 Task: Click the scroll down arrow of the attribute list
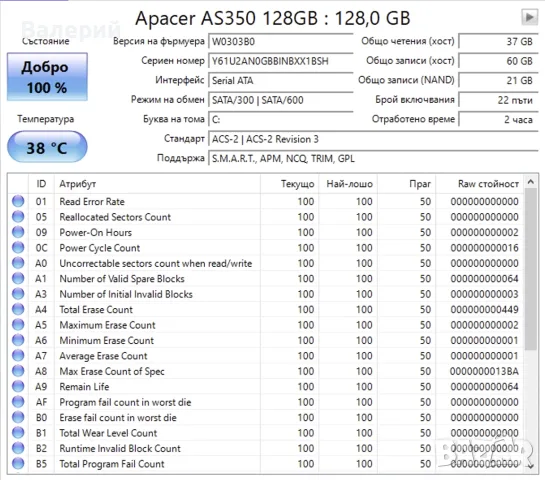530,466
